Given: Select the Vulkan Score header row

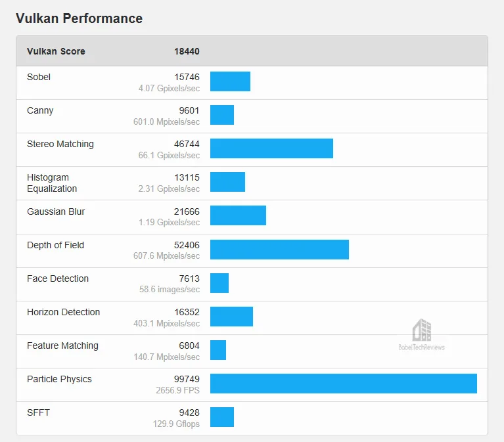Looking at the screenshot, I should [x=252, y=51].
